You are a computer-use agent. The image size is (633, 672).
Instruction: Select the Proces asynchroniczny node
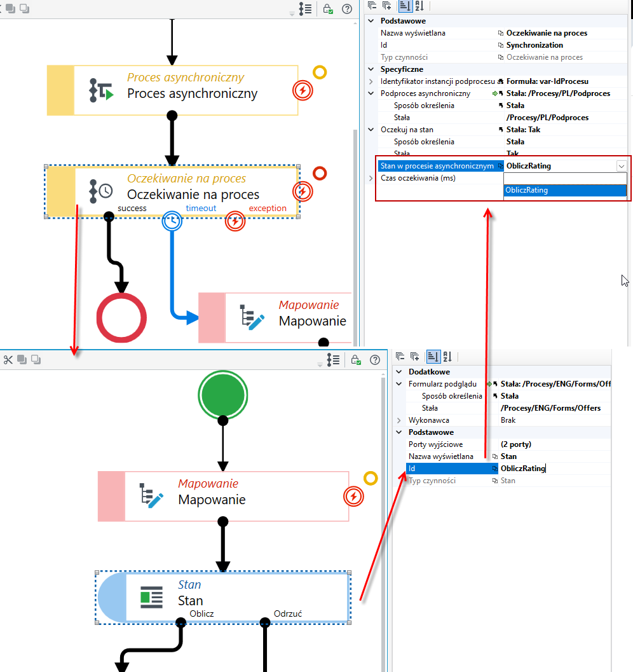pyautogui.click(x=173, y=90)
